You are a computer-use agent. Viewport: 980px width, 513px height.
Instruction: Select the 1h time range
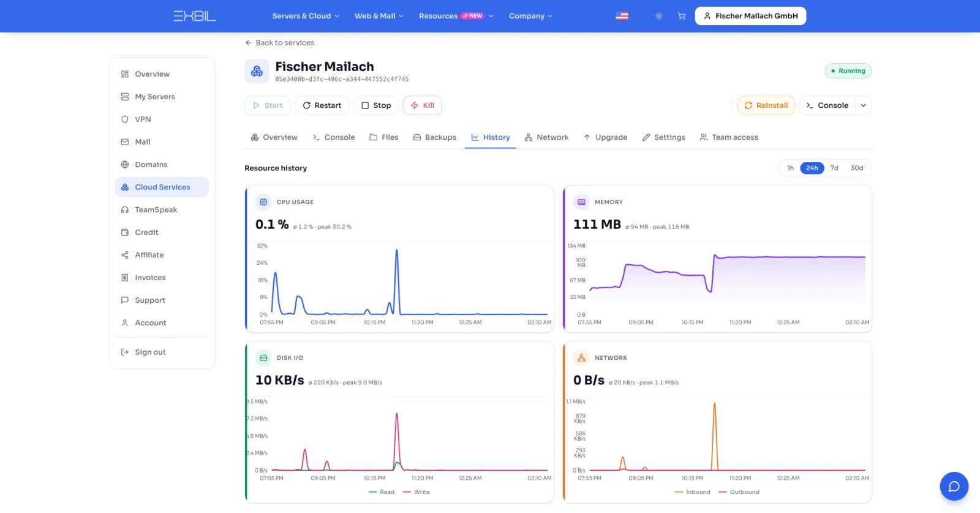point(791,168)
